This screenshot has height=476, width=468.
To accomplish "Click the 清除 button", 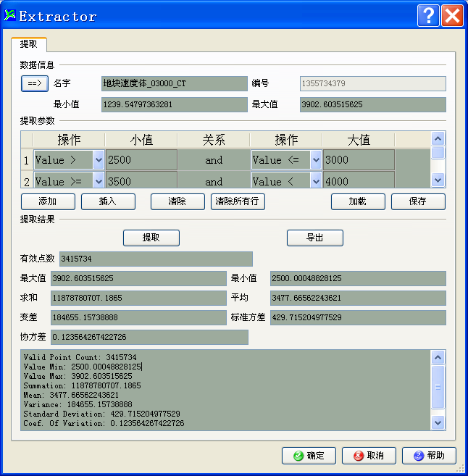I will 177,201.
